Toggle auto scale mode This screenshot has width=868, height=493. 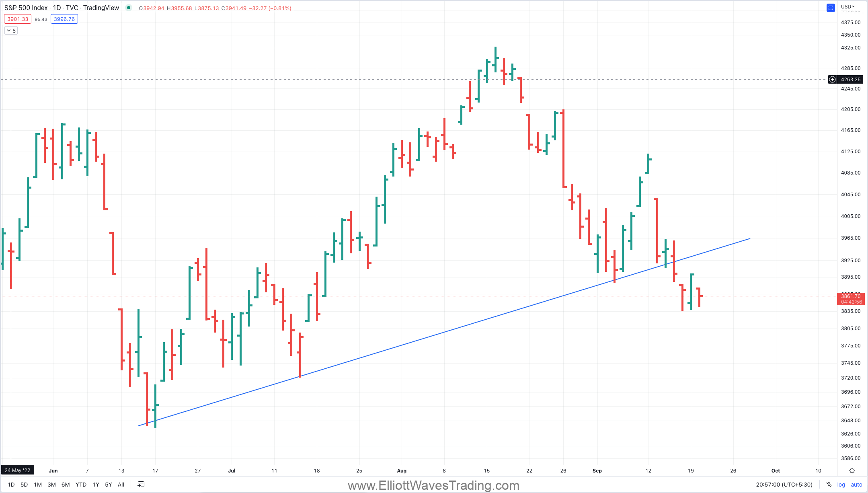click(856, 485)
